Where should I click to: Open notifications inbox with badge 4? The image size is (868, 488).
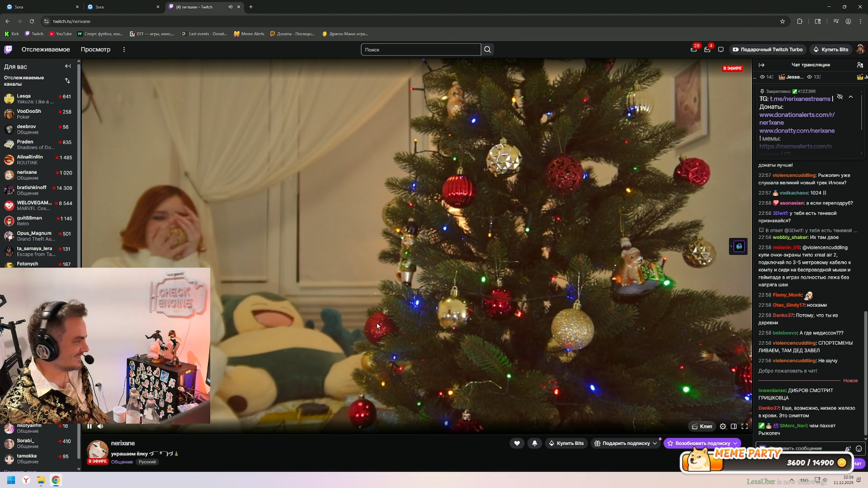click(x=708, y=50)
